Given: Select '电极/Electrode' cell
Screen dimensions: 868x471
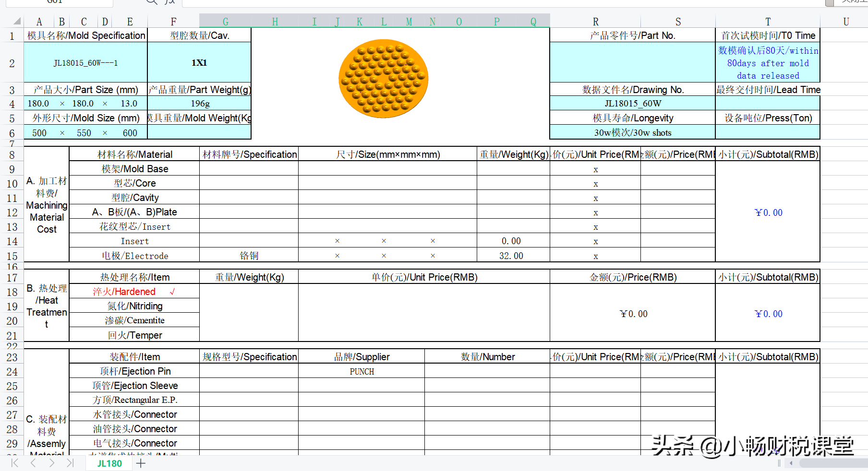Looking at the screenshot, I should 134,256.
